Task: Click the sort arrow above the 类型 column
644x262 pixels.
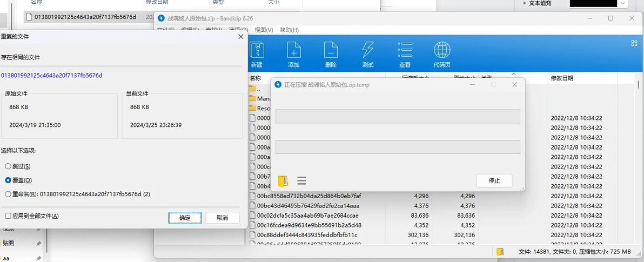Action: [x=513, y=75]
